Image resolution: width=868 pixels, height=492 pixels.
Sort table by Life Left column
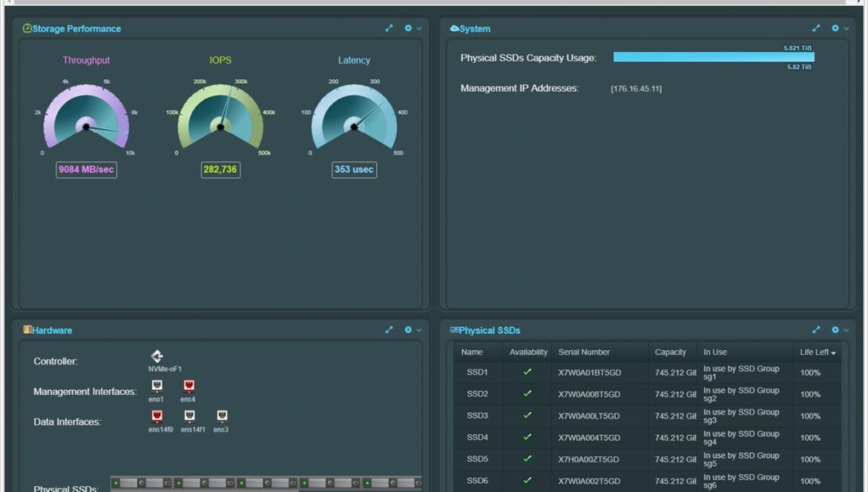[x=817, y=352]
